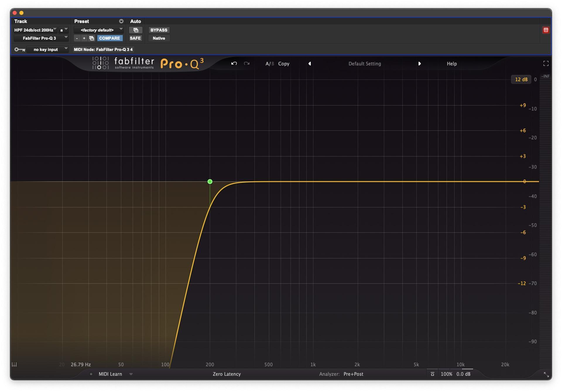Click the Undo arrow icon
The height and width of the screenshot is (392, 562).
point(234,64)
